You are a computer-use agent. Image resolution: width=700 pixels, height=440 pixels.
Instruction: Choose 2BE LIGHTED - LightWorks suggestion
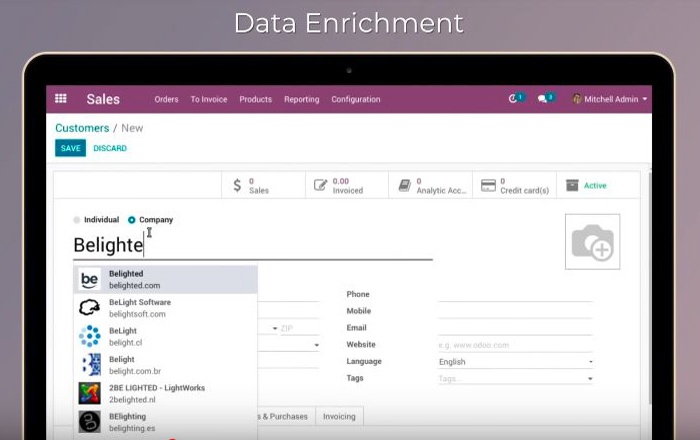pos(165,394)
